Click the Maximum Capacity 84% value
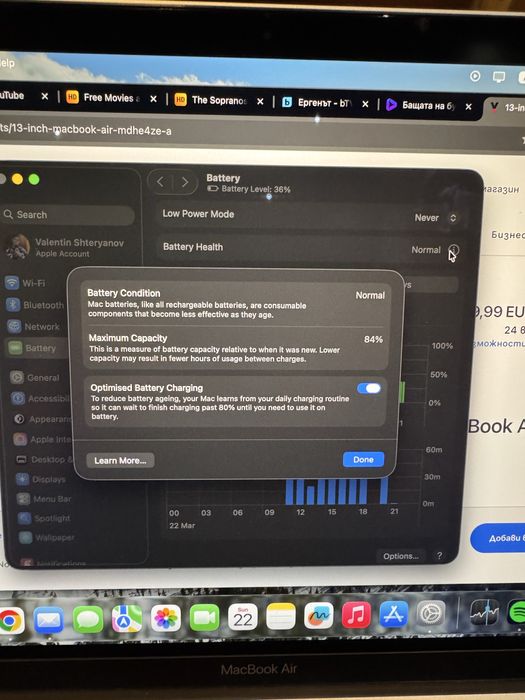 click(373, 339)
